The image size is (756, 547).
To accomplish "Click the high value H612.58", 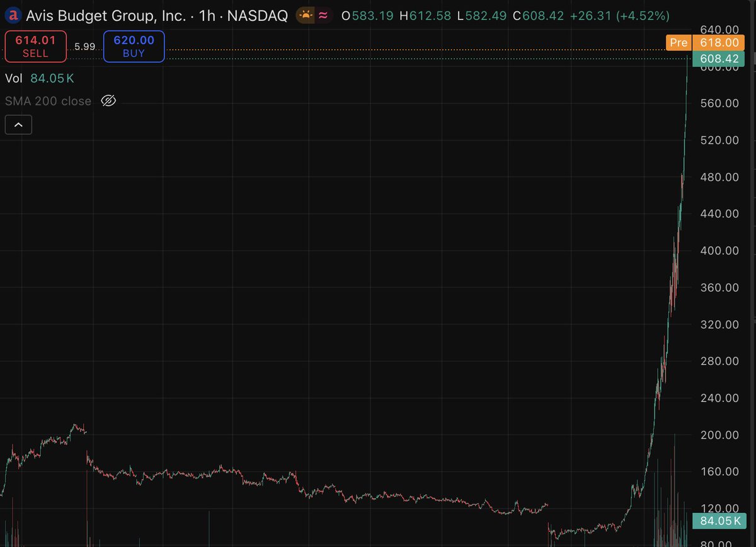I will tap(425, 16).
